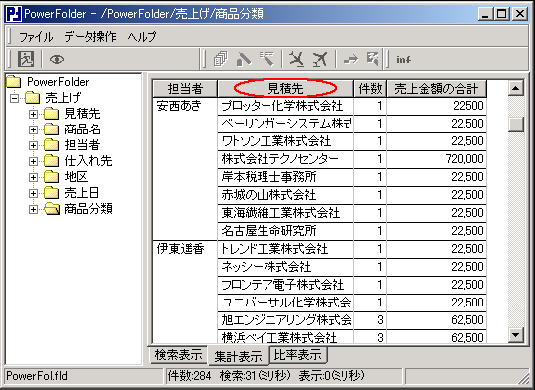Click the arrow move toolbar icon

351,60
